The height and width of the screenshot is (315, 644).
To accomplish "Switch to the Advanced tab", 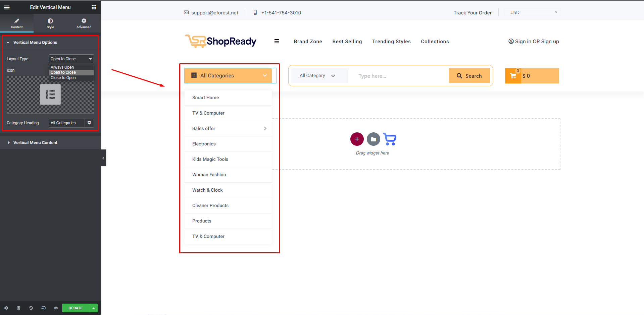I will coord(84,23).
